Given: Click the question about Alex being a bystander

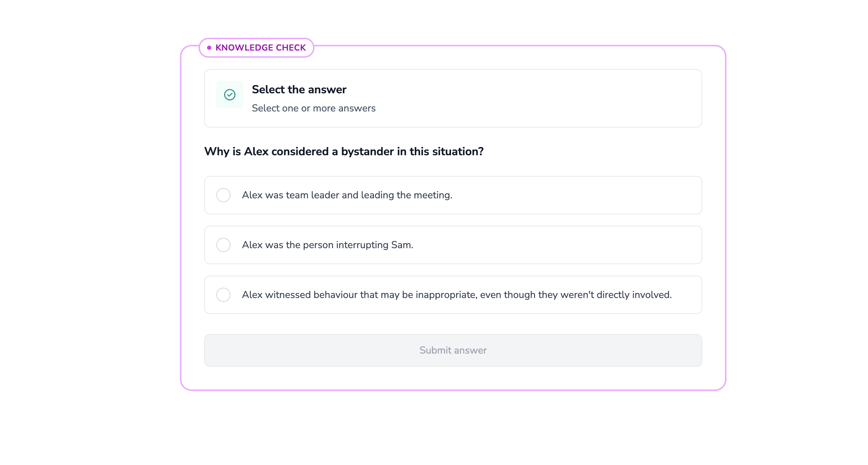Looking at the screenshot, I should 344,152.
